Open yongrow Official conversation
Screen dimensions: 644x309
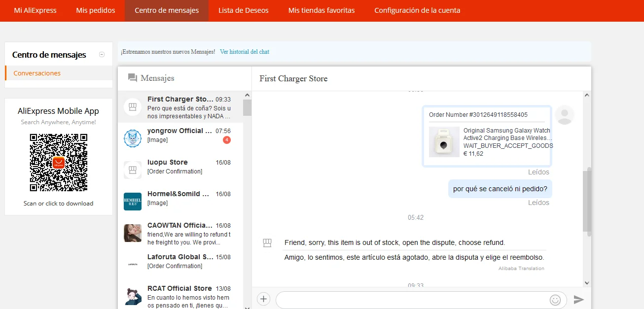pyautogui.click(x=180, y=138)
